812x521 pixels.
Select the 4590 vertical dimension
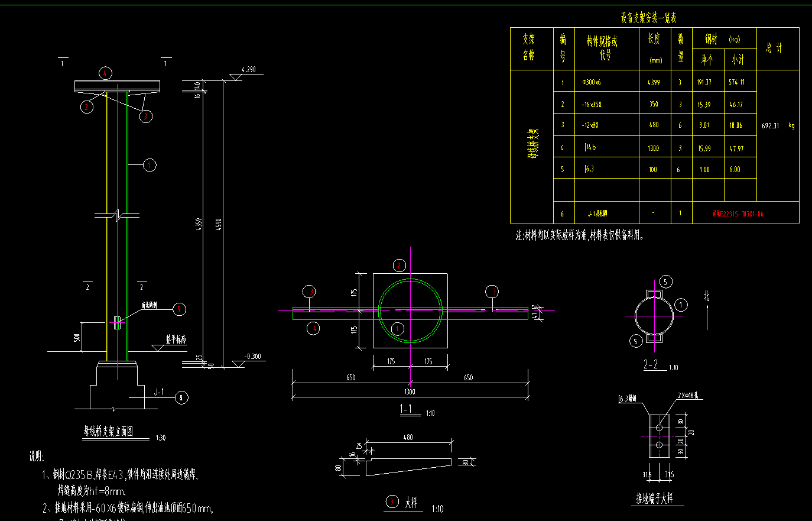pos(219,225)
